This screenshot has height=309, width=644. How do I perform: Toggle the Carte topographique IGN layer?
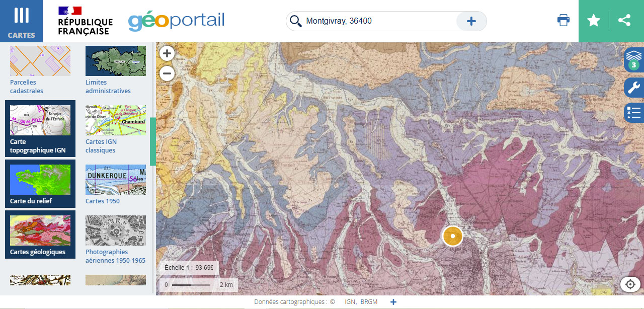click(x=40, y=129)
